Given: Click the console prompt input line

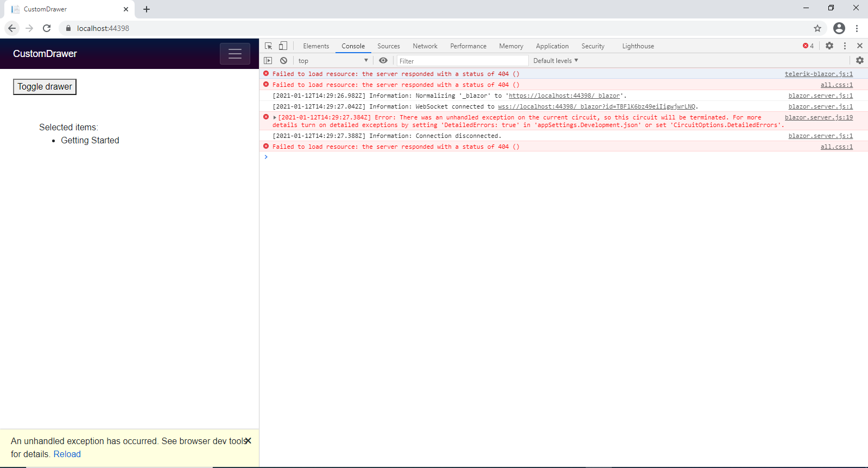Looking at the screenshot, I should click(x=563, y=157).
